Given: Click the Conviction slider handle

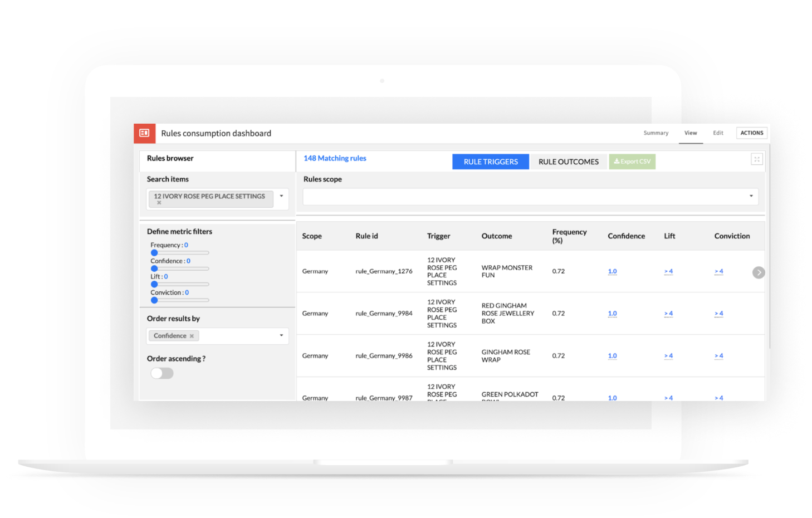Looking at the screenshot, I should point(154,300).
